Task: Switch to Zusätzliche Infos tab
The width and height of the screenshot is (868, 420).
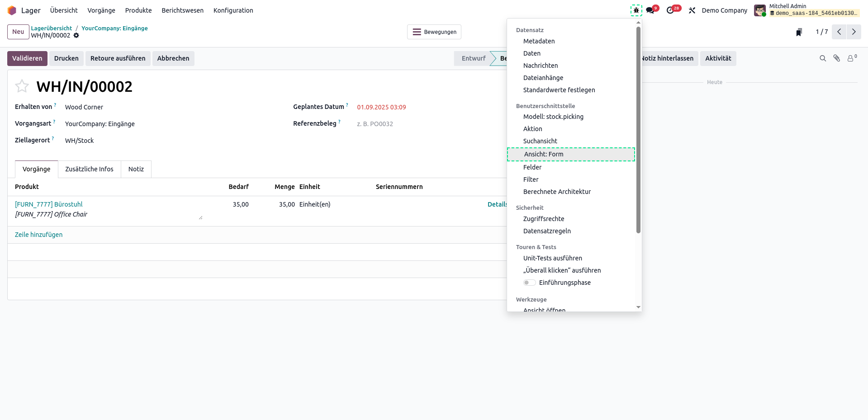Action: [89, 169]
